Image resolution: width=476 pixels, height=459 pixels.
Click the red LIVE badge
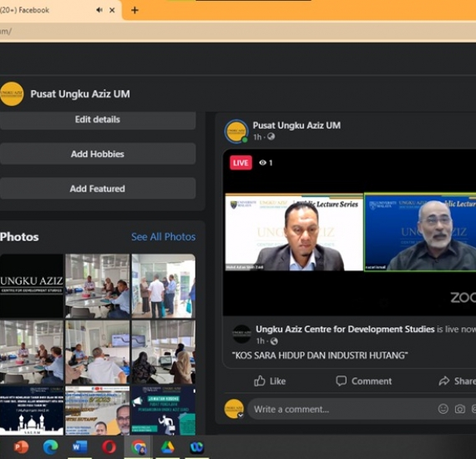coord(241,163)
